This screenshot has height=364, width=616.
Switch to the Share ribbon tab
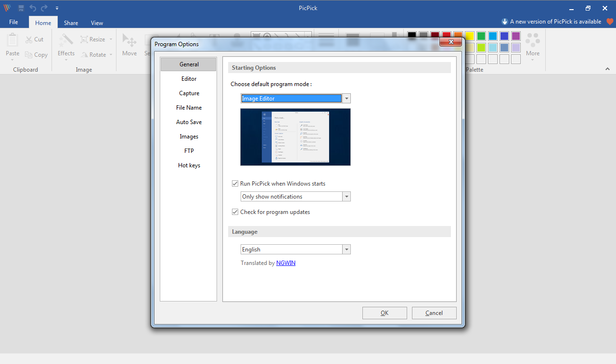71,23
